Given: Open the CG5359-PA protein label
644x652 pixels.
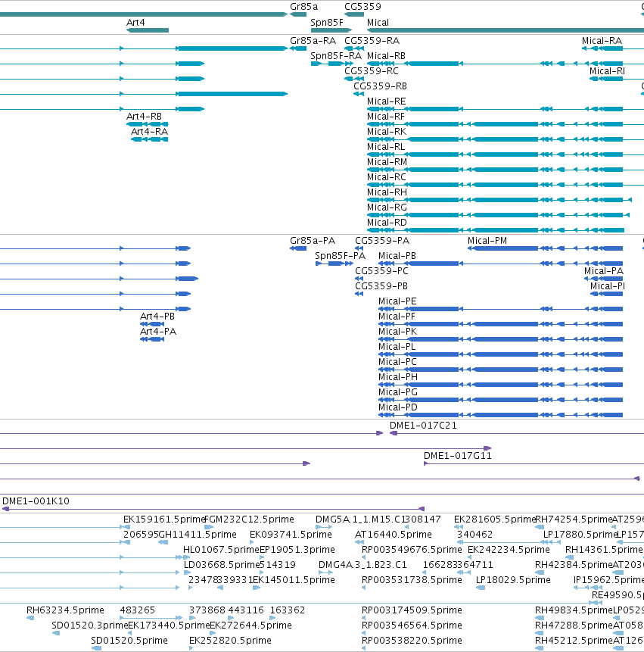Looking at the screenshot, I should click(382, 241).
